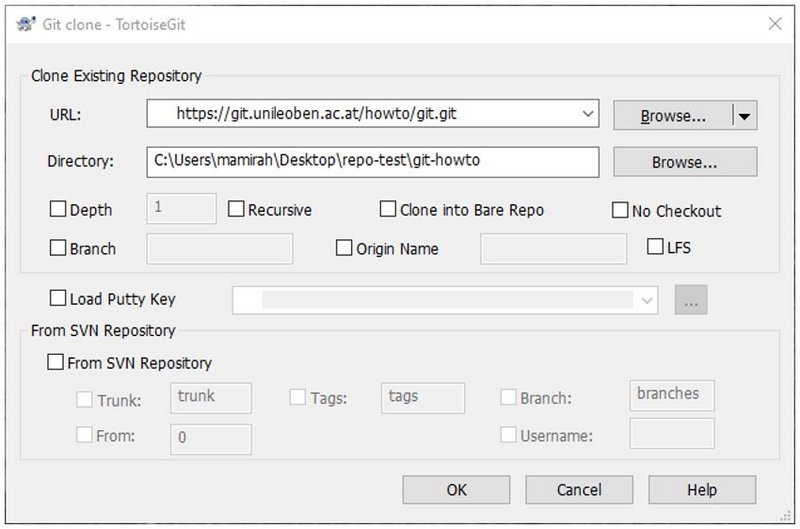Enable Load Putty Key checkbox
The width and height of the screenshot is (800, 529).
point(58,298)
